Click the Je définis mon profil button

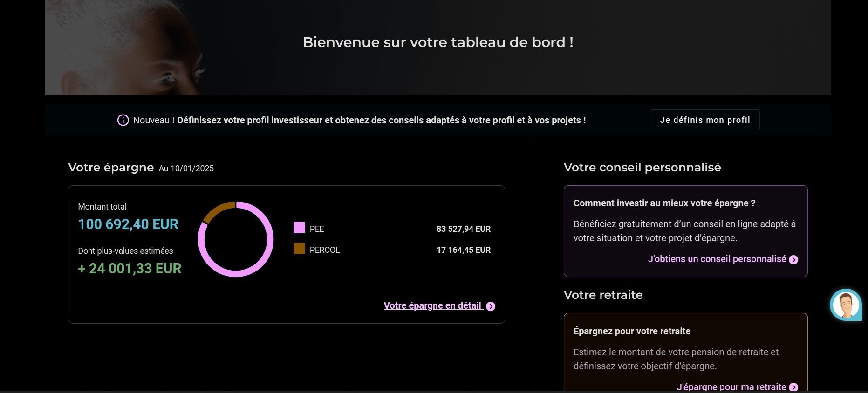click(705, 120)
